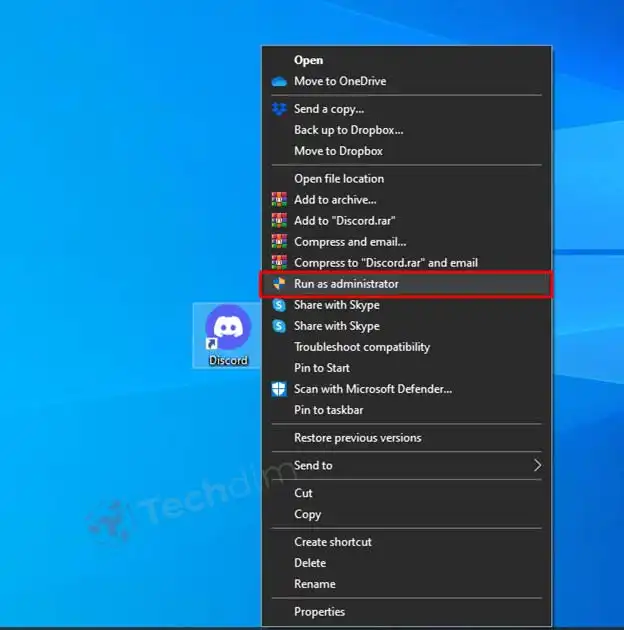Image resolution: width=624 pixels, height=630 pixels.
Task: Expand the Send to submenu arrow
Action: 537,466
